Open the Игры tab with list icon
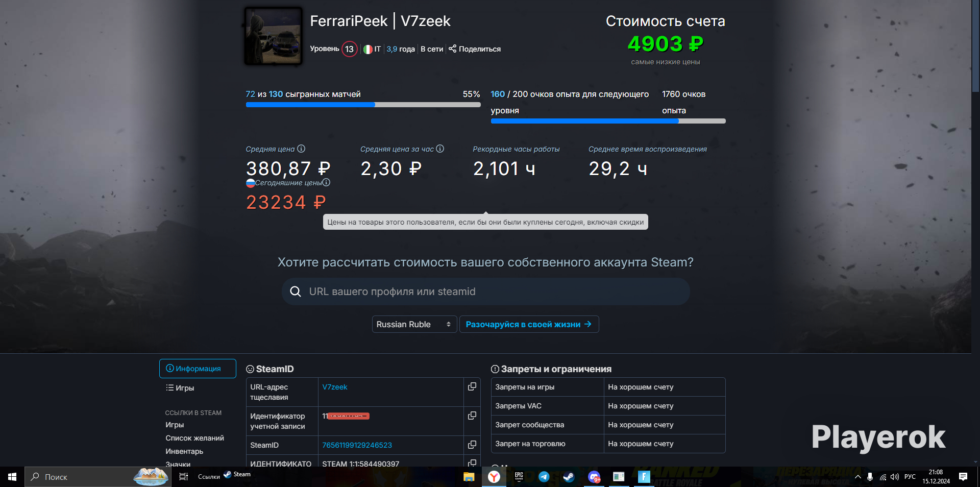Image resolution: width=980 pixels, height=487 pixels. coord(180,388)
